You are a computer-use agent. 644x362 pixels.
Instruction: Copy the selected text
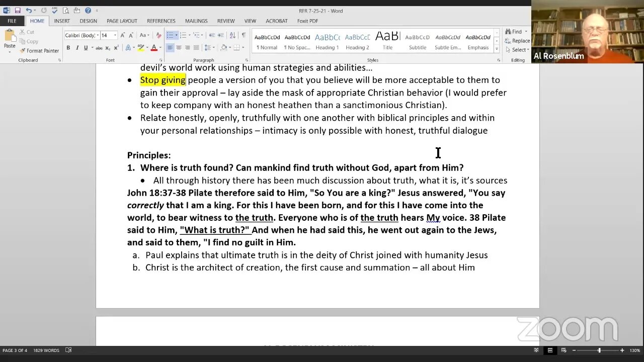29,41
